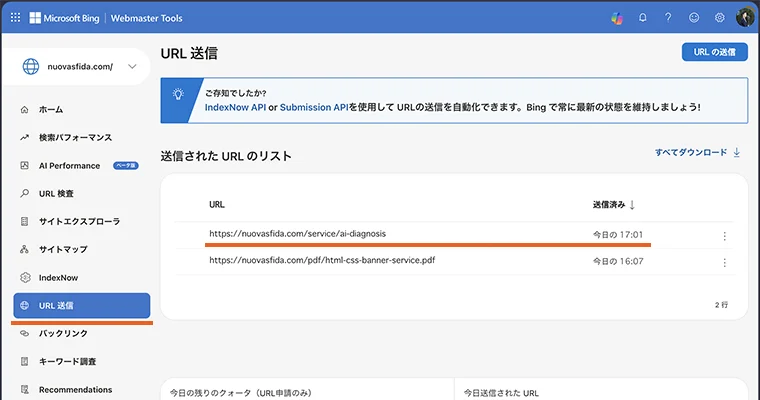This screenshot has width=760, height=400.
Task: Open サイトマップ in sidebar
Action: click(x=63, y=249)
